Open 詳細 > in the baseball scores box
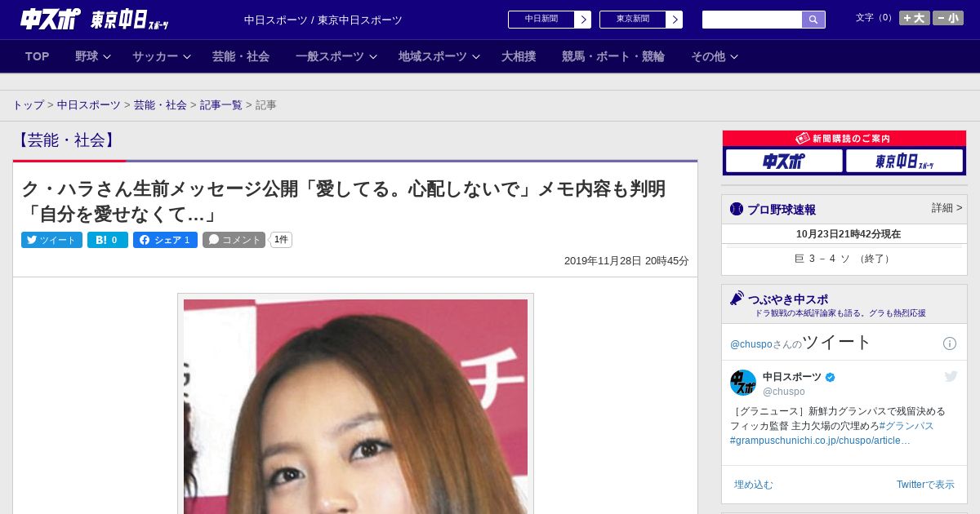980x514 pixels. [x=947, y=208]
